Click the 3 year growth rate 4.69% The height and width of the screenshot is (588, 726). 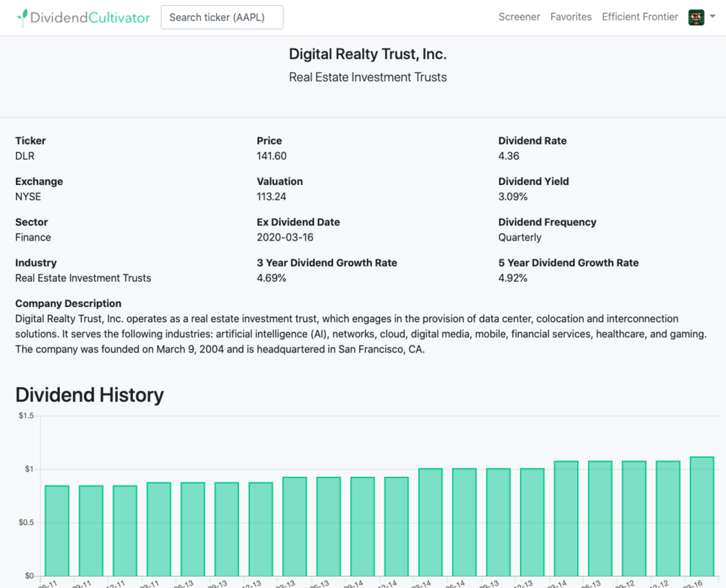272,278
